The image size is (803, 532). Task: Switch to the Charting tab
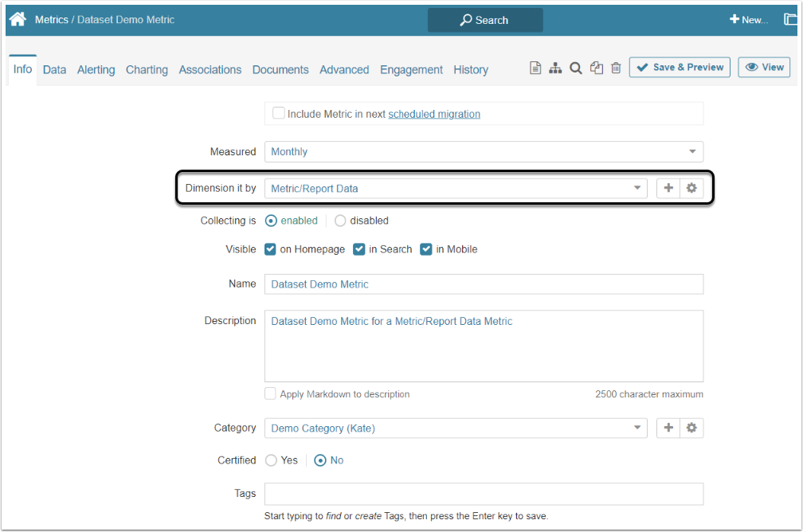[147, 69]
